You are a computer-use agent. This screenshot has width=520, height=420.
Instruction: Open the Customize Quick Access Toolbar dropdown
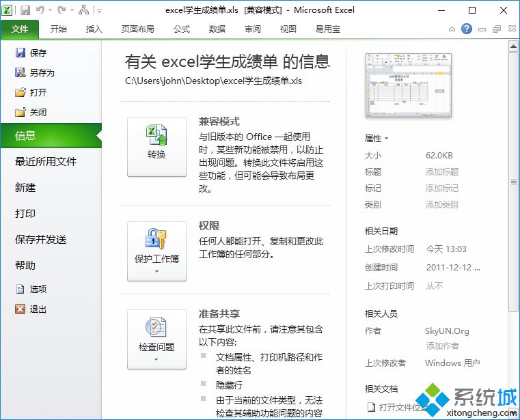(x=99, y=11)
